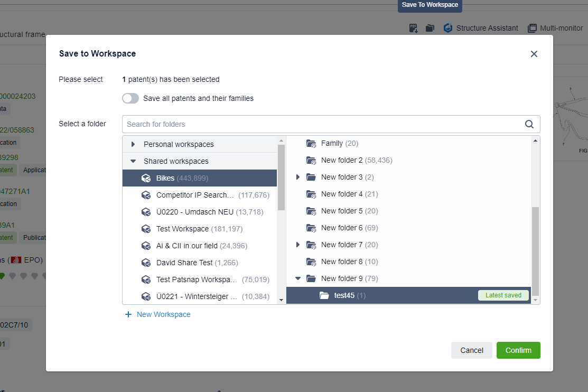
Task: Click the search magnifier icon for folders
Action: 529,124
